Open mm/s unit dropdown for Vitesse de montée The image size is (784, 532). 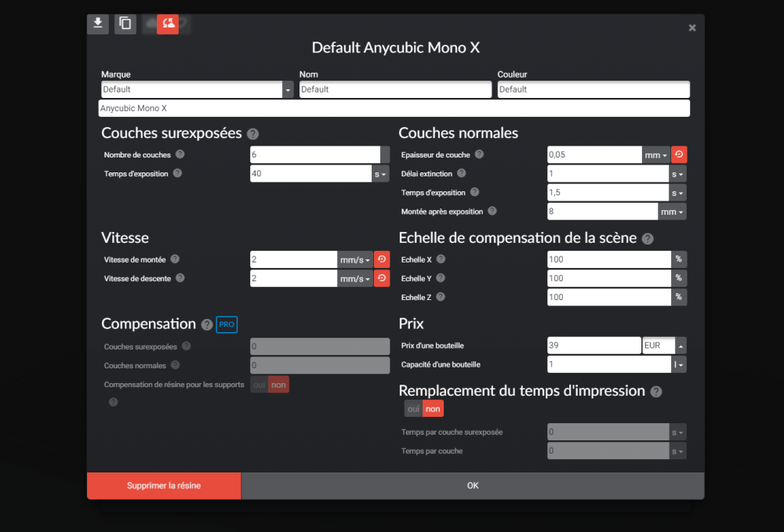click(355, 260)
